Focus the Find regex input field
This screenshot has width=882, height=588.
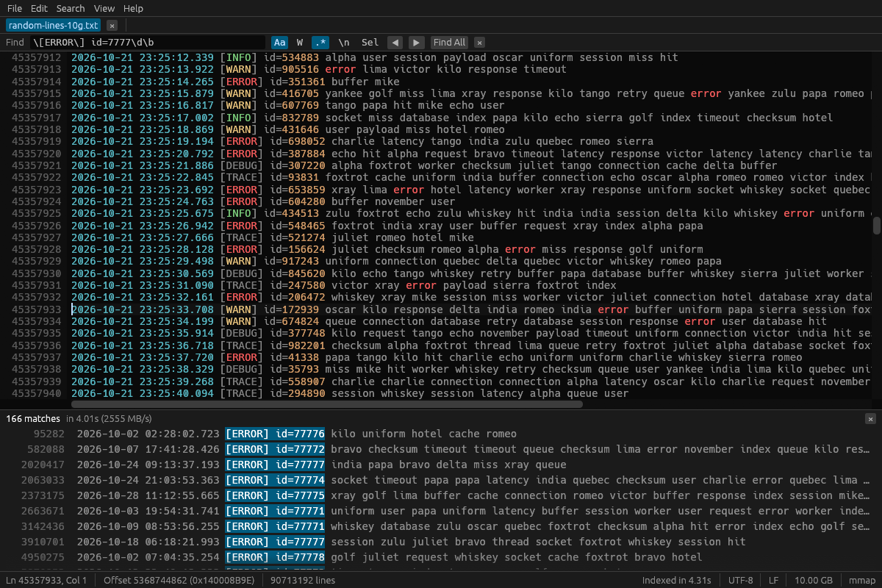pos(147,43)
